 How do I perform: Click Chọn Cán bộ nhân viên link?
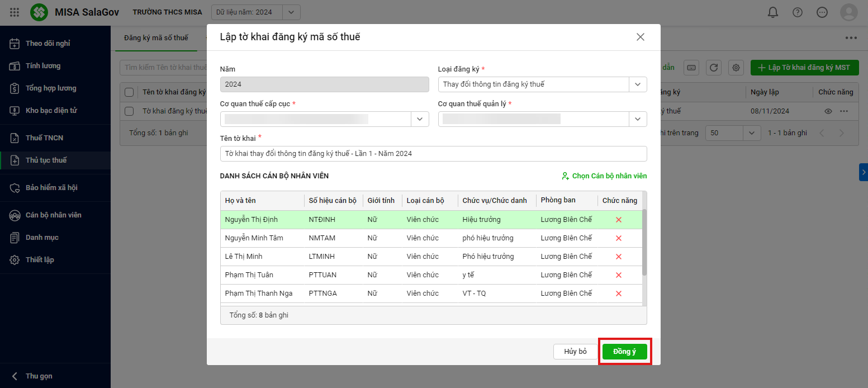coord(604,176)
